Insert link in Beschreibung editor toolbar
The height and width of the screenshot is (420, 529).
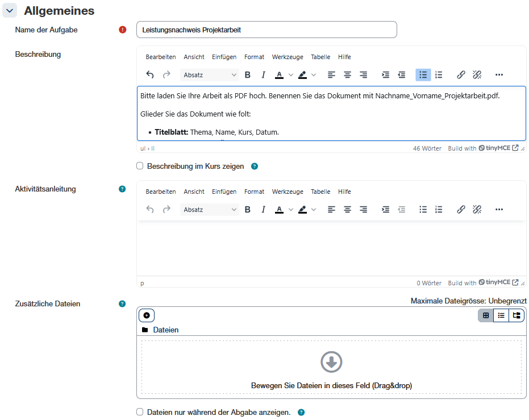[x=461, y=75]
